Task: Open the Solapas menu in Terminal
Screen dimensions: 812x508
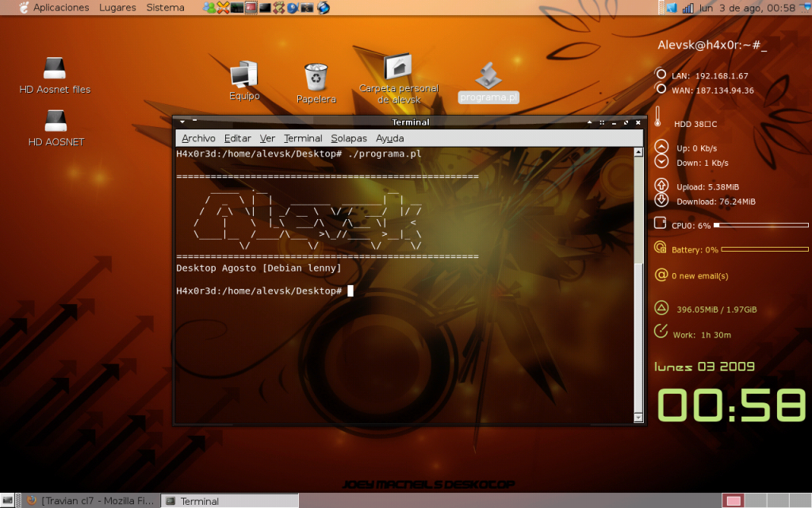Action: pyautogui.click(x=349, y=138)
